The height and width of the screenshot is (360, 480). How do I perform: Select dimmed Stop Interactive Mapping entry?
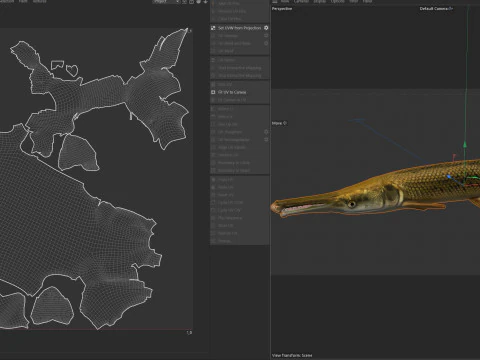click(239, 76)
